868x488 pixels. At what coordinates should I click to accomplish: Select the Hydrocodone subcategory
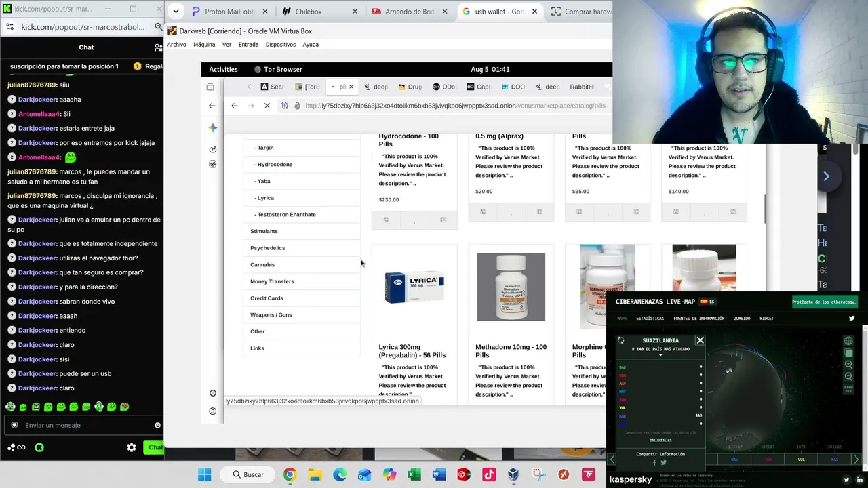[302, 165]
